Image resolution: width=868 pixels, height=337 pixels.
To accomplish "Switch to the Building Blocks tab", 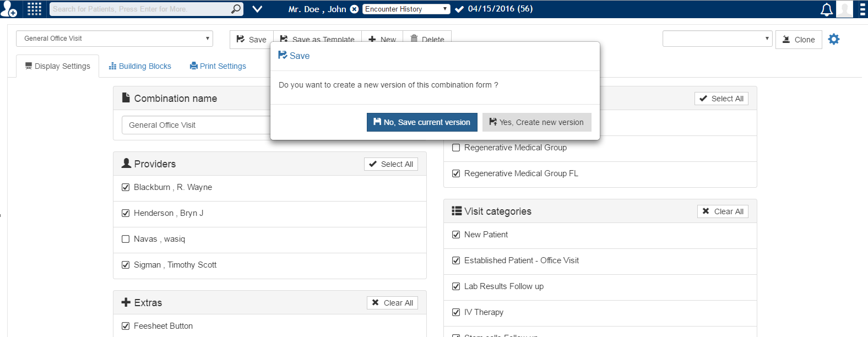I will coord(140,66).
